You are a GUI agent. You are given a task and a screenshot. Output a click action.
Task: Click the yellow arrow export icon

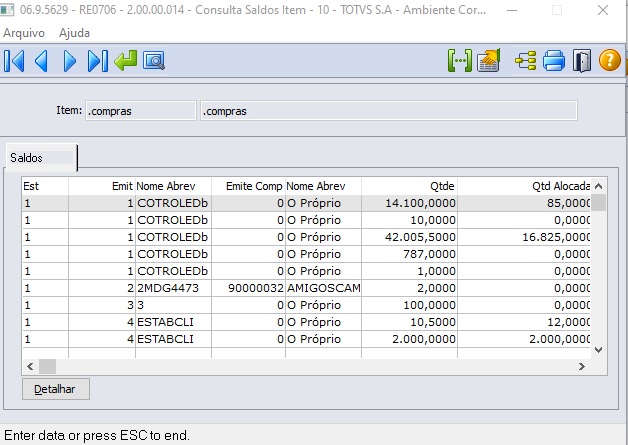[489, 61]
